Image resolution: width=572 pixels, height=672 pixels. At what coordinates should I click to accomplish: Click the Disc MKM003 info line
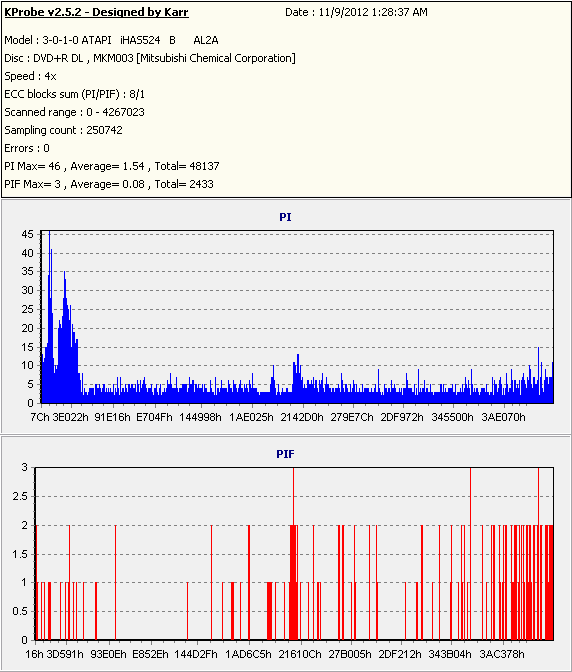coord(150,58)
